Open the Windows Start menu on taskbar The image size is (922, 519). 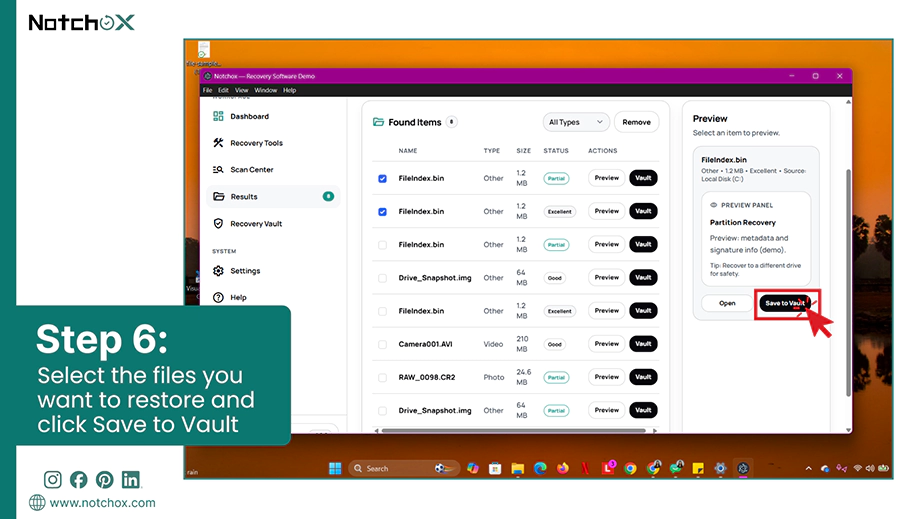335,468
